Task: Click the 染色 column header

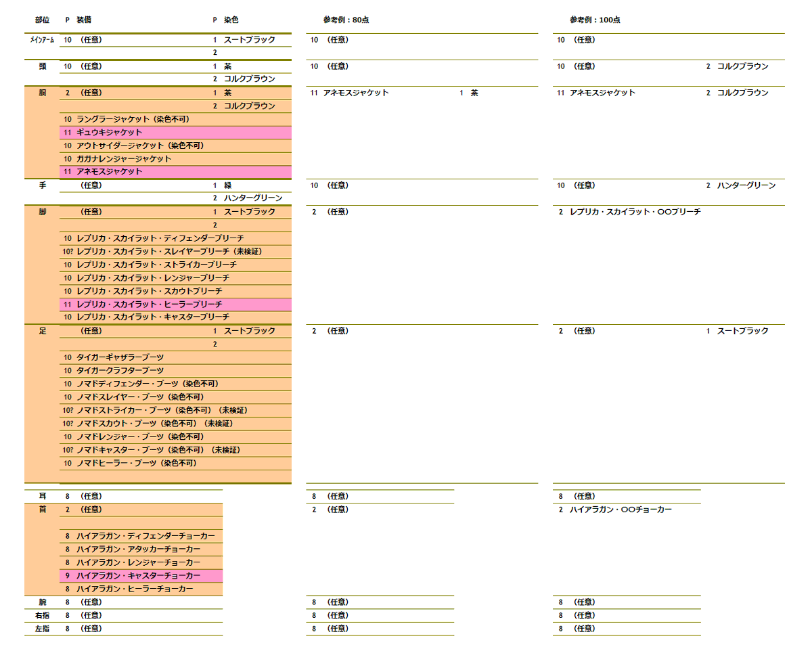Action: click(231, 20)
